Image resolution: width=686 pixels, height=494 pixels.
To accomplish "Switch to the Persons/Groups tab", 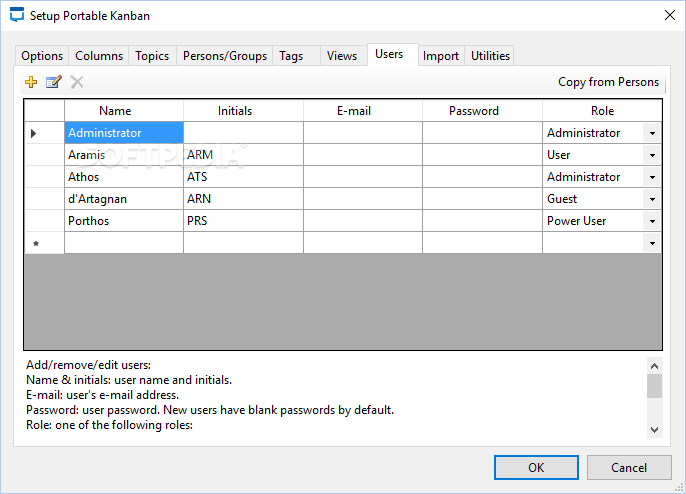I will point(225,56).
